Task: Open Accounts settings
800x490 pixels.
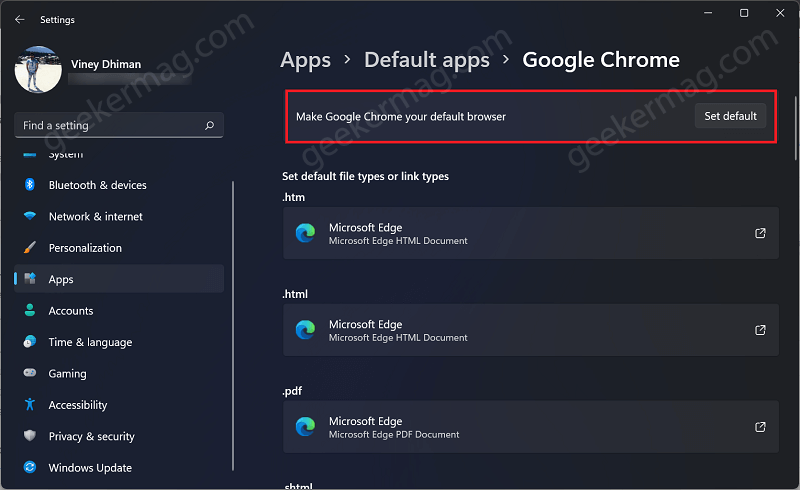Action: tap(119, 310)
